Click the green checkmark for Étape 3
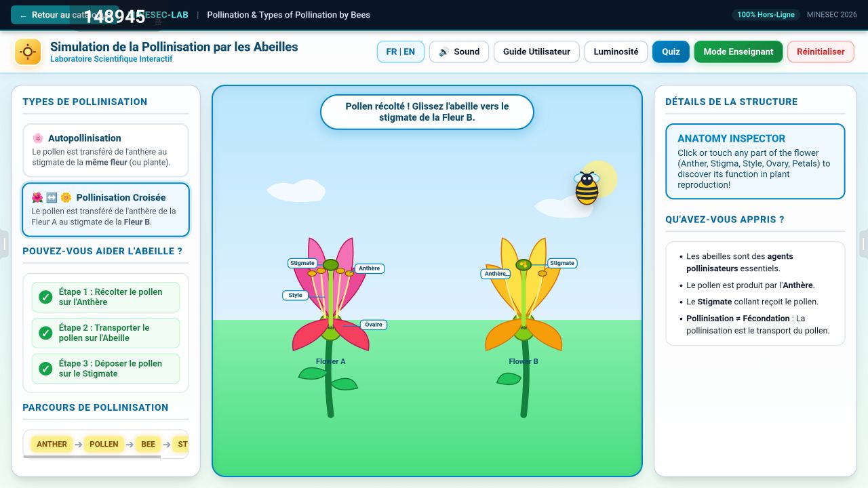The width and height of the screenshot is (868, 488). [45, 369]
